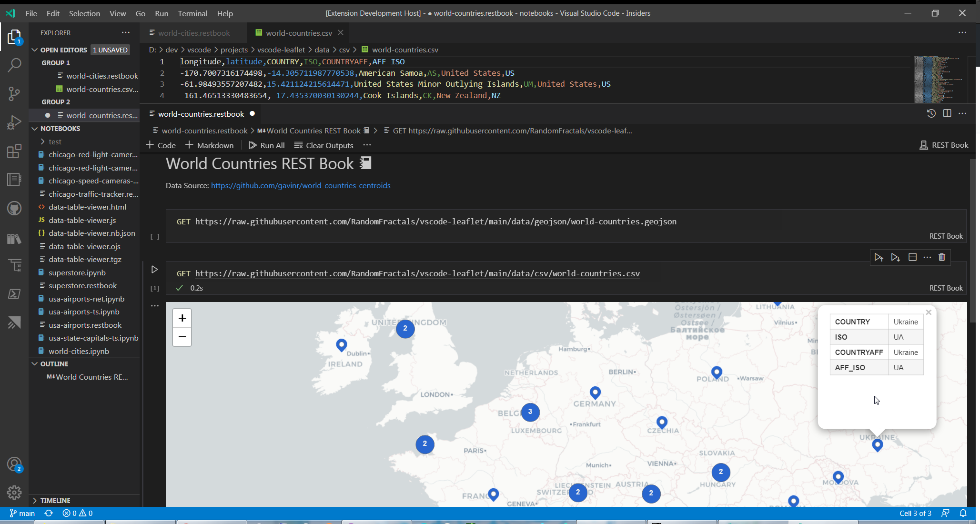Open the Run and Debug view
The width and height of the screenshot is (980, 524).
coord(14,122)
